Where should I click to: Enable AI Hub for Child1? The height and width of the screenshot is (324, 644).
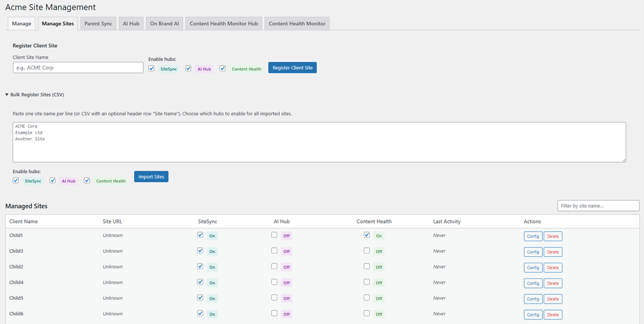point(274,235)
